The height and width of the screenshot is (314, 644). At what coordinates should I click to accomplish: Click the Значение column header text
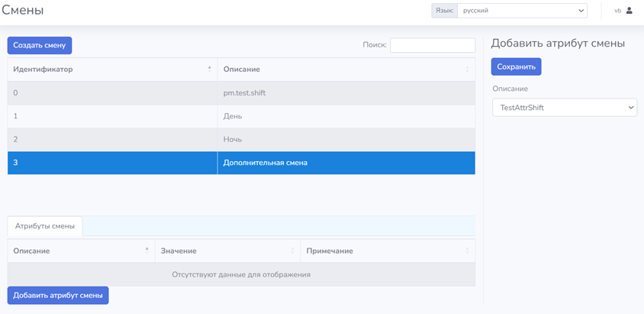179,251
